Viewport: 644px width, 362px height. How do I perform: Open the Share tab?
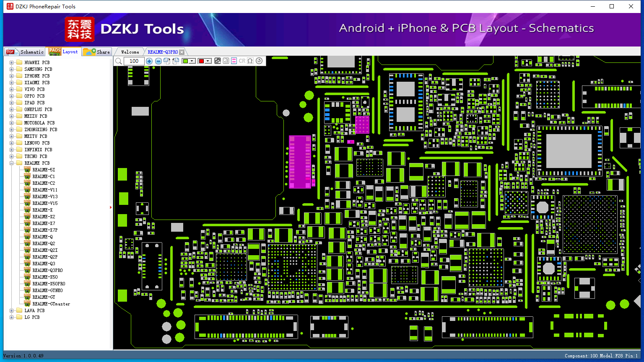(x=96, y=52)
